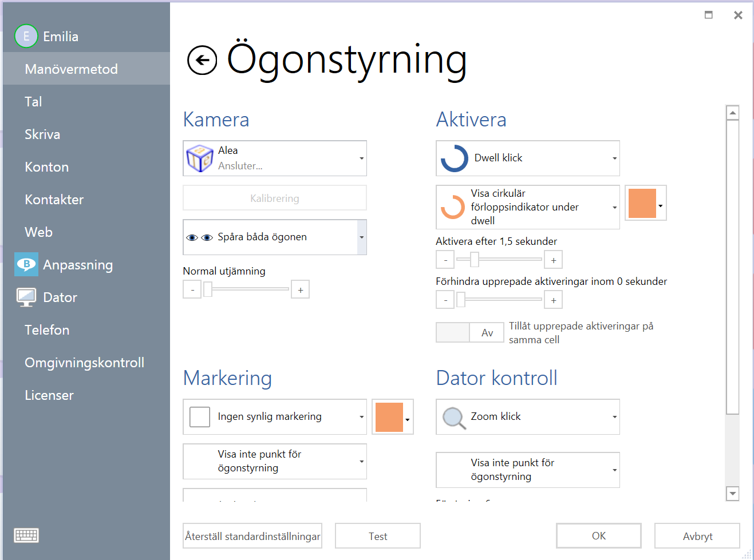Click Emilia's user avatar icon
The height and width of the screenshot is (560, 754).
click(26, 36)
